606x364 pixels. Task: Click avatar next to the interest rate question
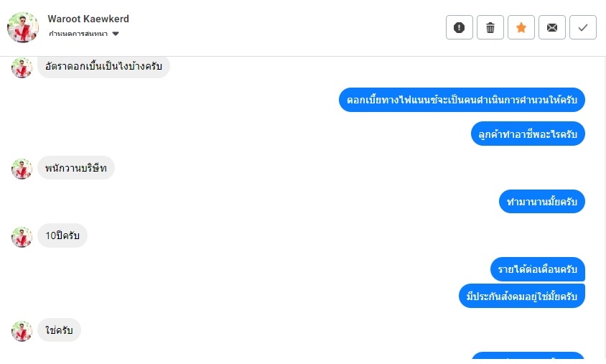pyautogui.click(x=22, y=67)
